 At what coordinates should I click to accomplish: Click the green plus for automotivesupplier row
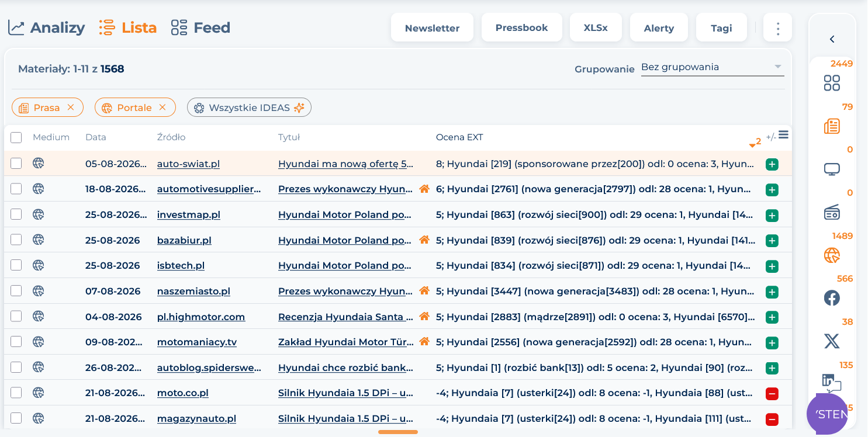tap(772, 190)
